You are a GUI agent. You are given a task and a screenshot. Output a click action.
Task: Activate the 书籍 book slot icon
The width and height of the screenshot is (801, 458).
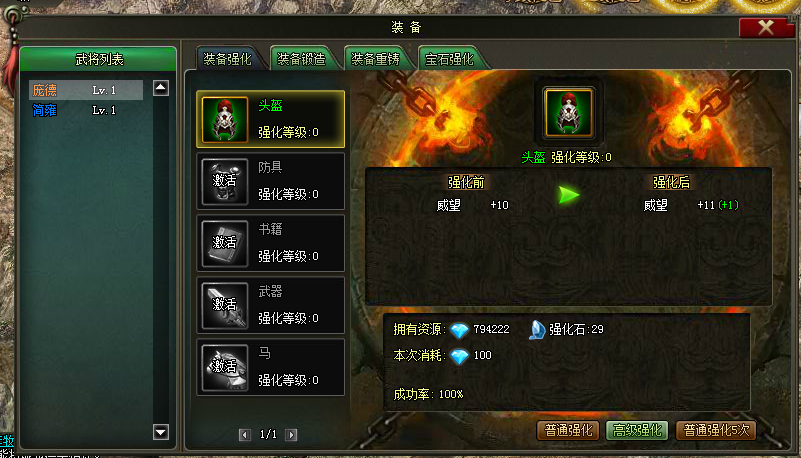(225, 243)
